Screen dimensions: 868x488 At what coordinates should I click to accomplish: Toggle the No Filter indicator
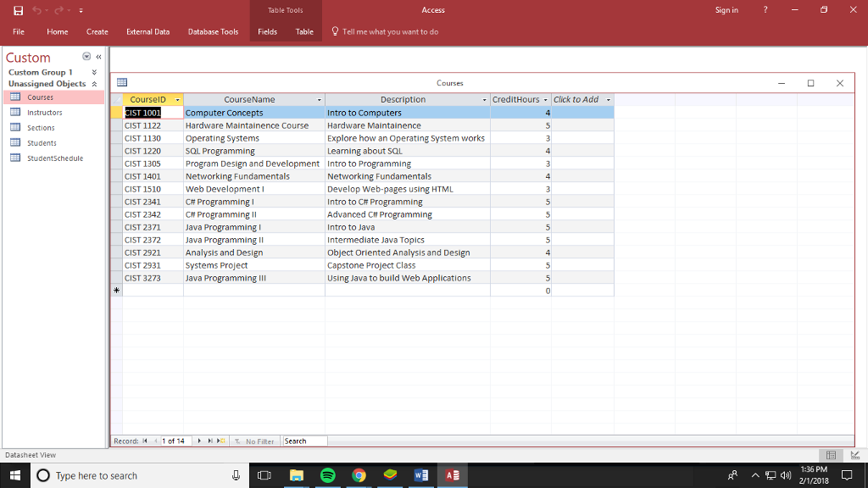click(254, 441)
